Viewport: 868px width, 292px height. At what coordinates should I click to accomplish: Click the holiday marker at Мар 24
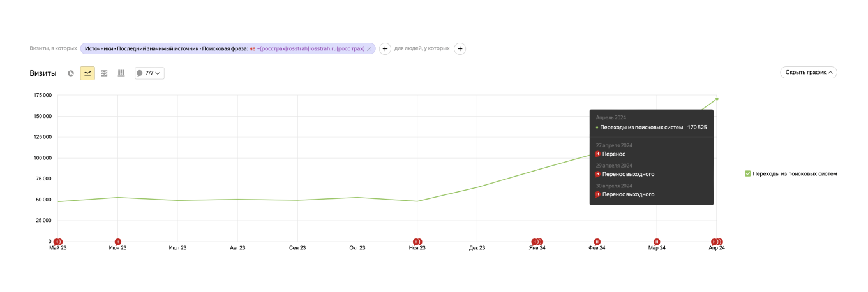coord(657,242)
